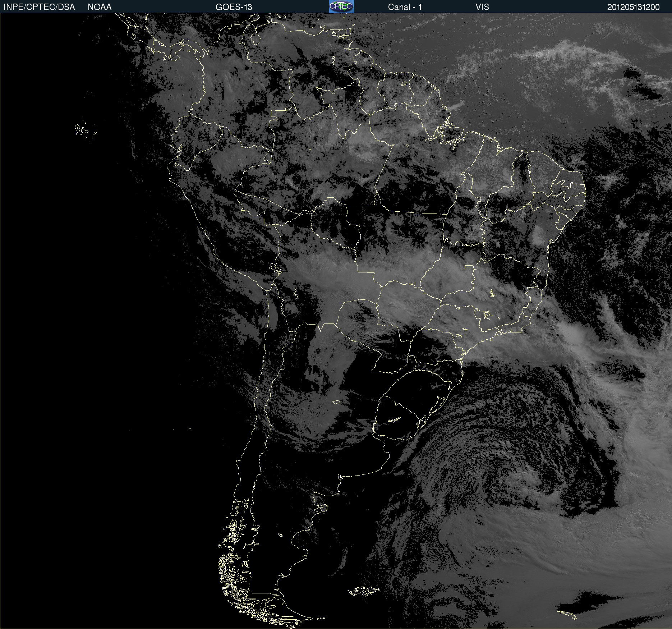The height and width of the screenshot is (629, 672).
Task: Click the INPE/CPTEC/DSA header text
Action: 39,7
